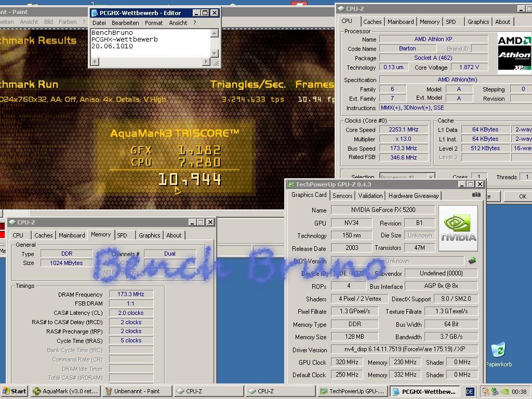The width and height of the screenshot is (532, 399).
Task: Switch to Validation tab in GPU-Z
Action: [370, 195]
